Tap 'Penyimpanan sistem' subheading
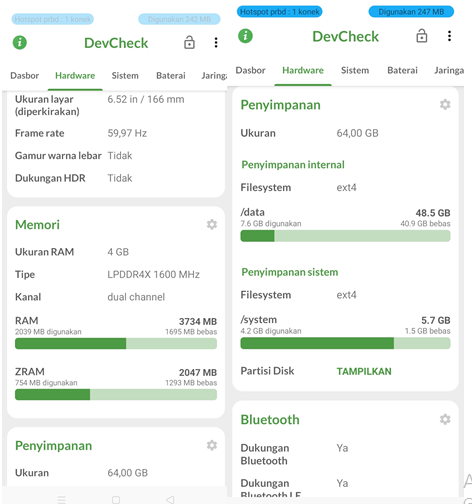Image resolution: width=472 pixels, height=504 pixels. click(290, 272)
